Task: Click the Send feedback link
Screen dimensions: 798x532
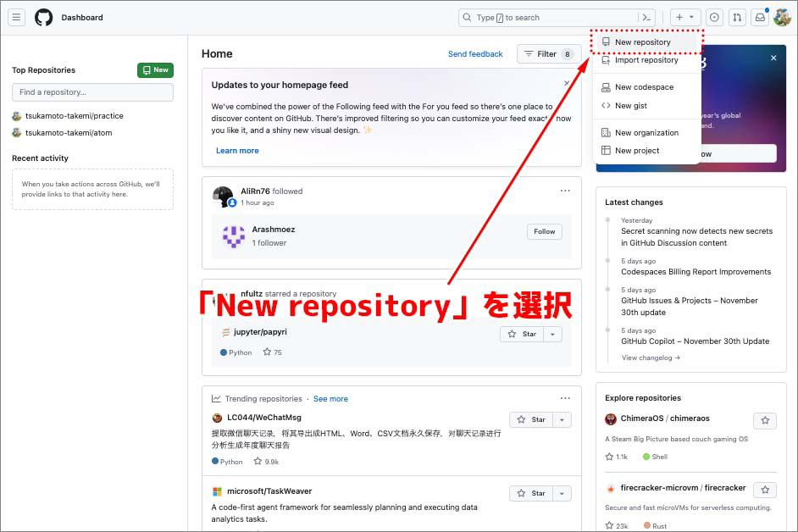Action: [x=475, y=53]
